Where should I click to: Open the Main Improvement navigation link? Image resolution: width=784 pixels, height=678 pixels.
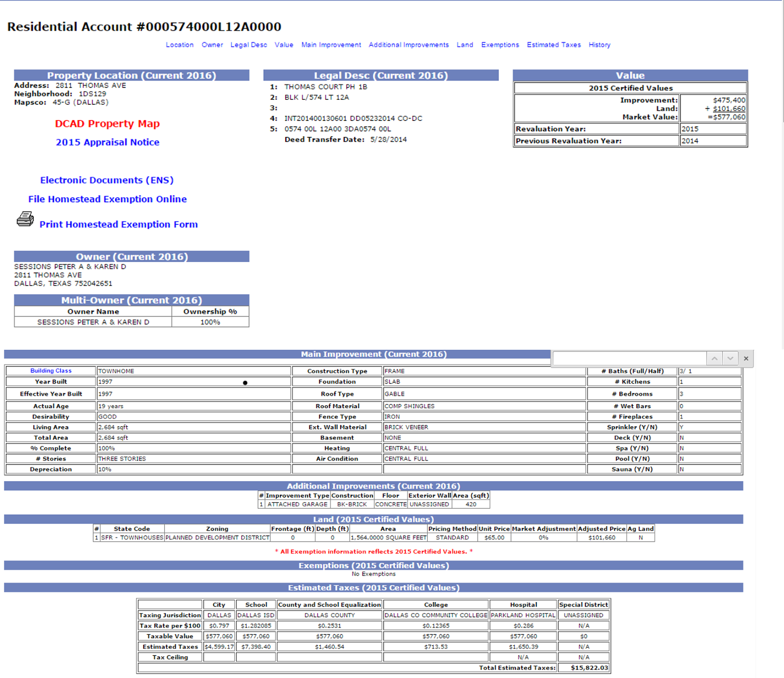[331, 45]
